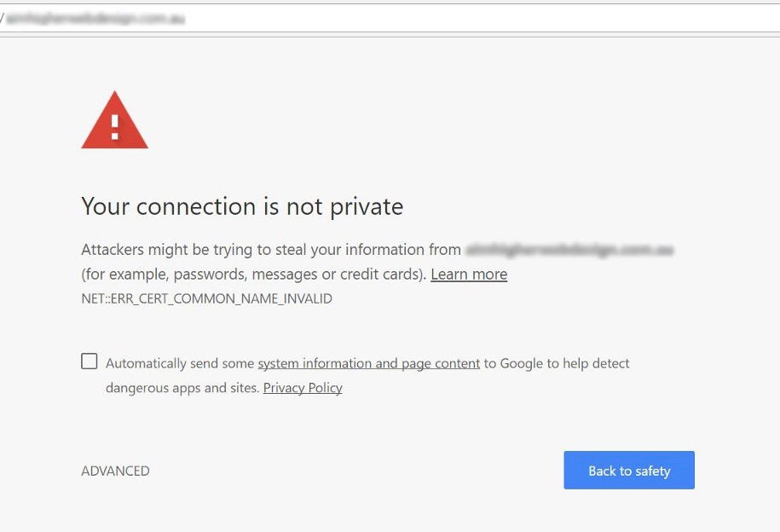Focus the browser address bar
Screen dimensions: 780x532
426,18
